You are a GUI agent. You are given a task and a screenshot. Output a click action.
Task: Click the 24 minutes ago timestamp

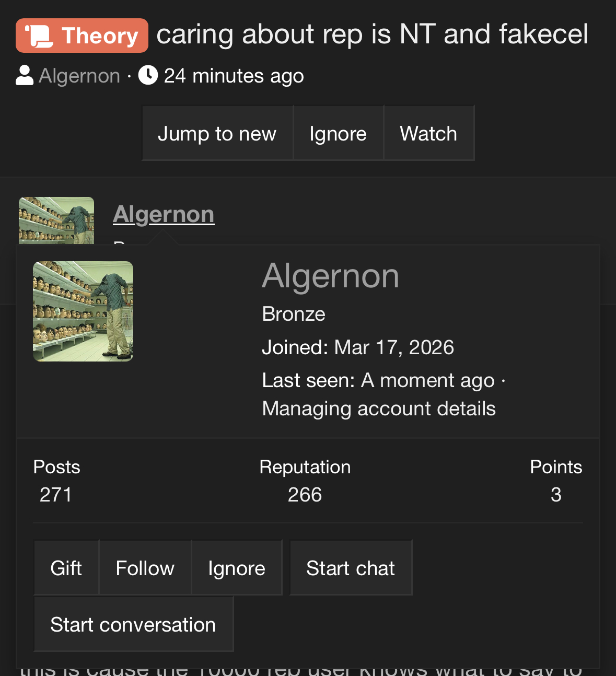[234, 76]
